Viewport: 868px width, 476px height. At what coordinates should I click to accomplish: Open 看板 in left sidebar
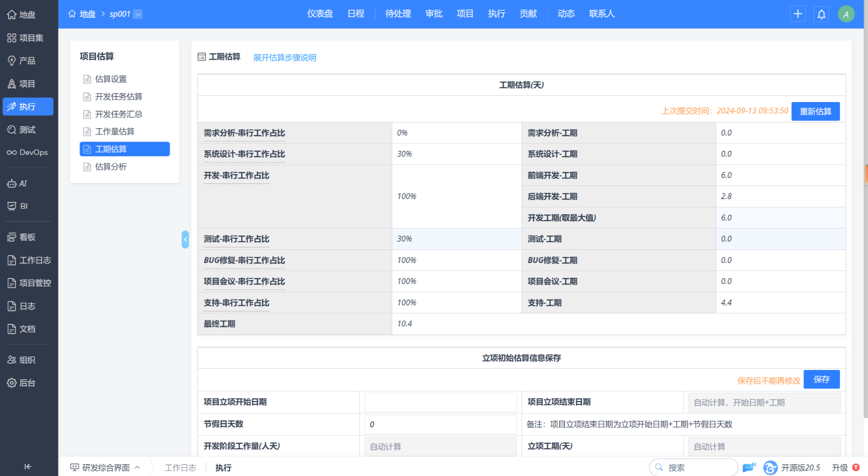pyautogui.click(x=22, y=237)
